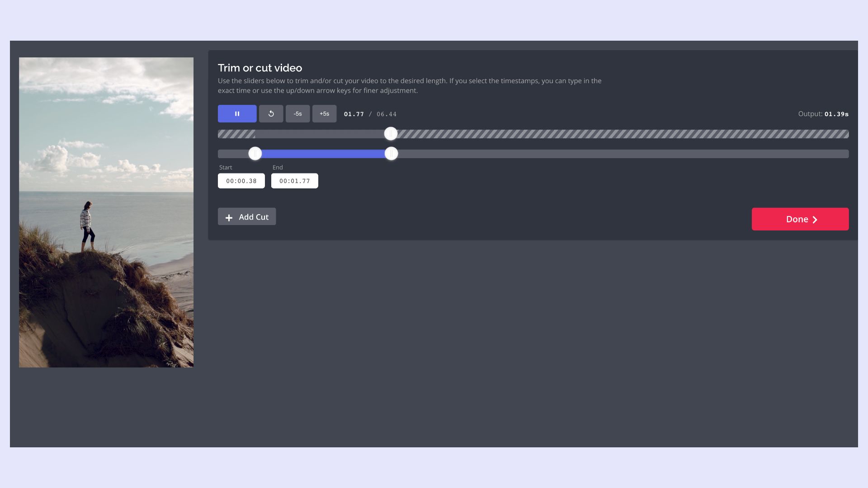Click the gray area right of the trim range
The height and width of the screenshot is (488, 868).
[619, 154]
